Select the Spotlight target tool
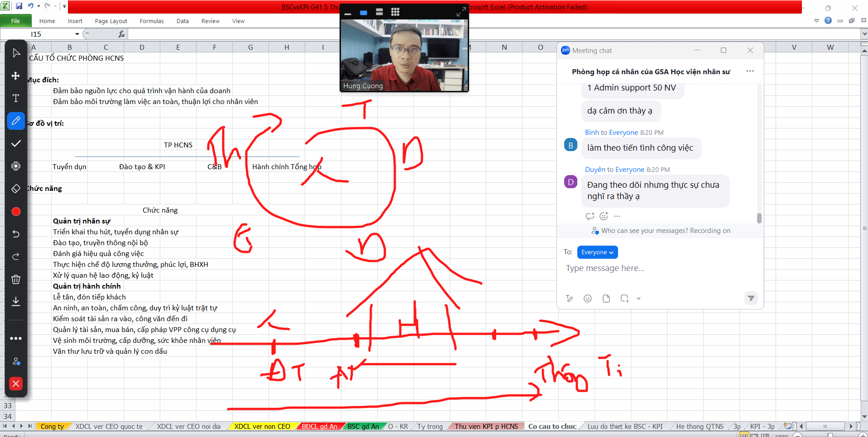Screen dimensions: 868x437 (x=16, y=166)
